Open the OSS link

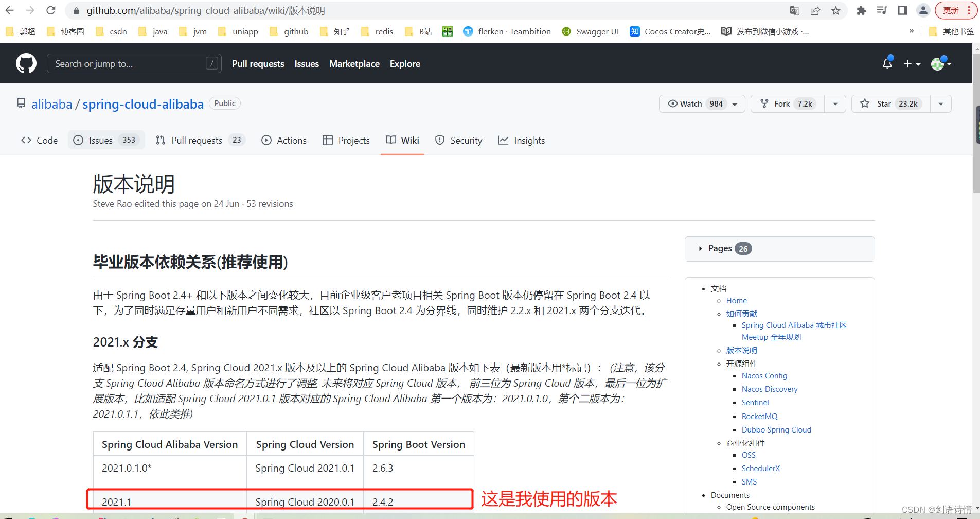(x=749, y=455)
